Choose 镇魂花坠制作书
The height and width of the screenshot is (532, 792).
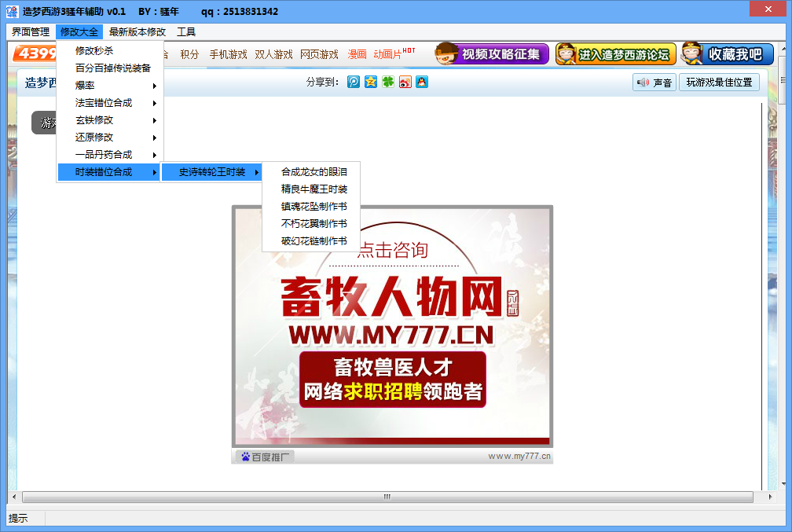[x=312, y=206]
